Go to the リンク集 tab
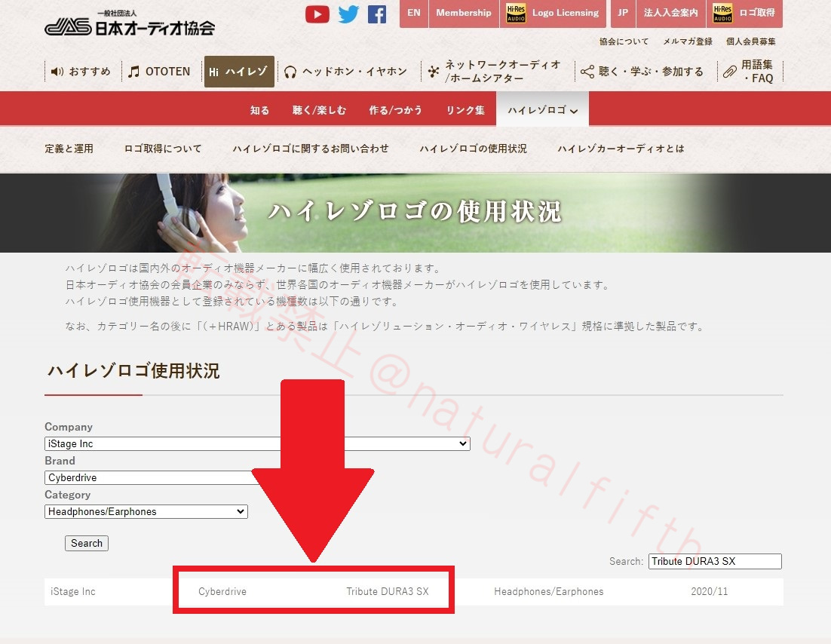The width and height of the screenshot is (831, 644). (465, 110)
